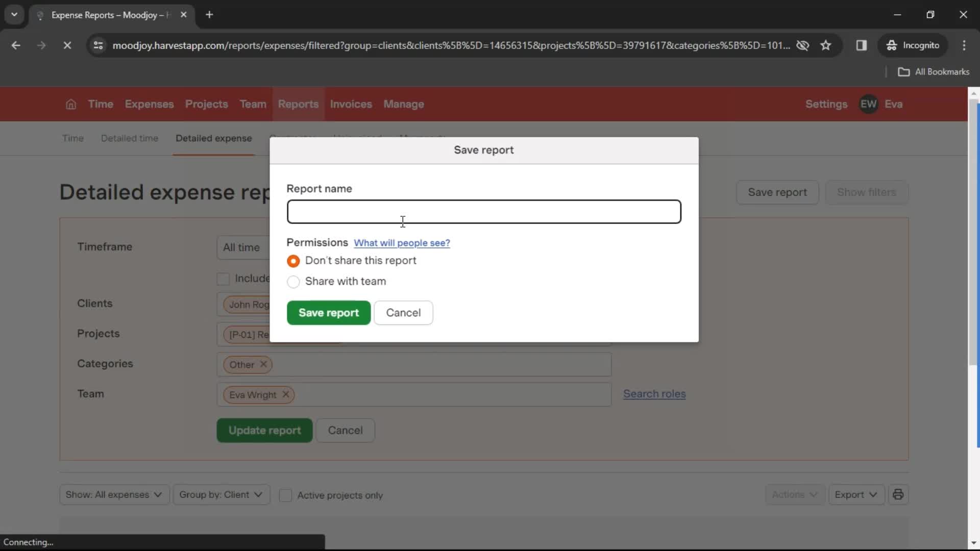Click the Settings icon
Viewport: 980px width, 551px height.
pyautogui.click(x=826, y=104)
